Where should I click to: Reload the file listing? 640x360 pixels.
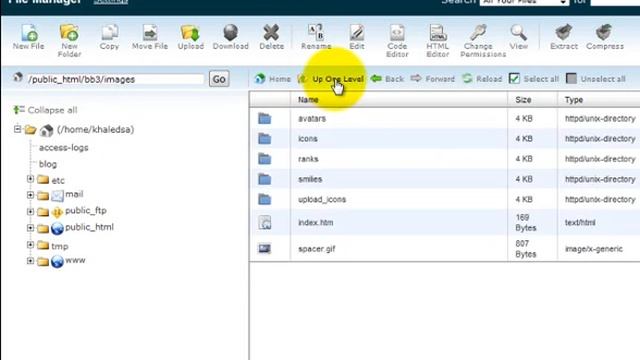[482, 79]
